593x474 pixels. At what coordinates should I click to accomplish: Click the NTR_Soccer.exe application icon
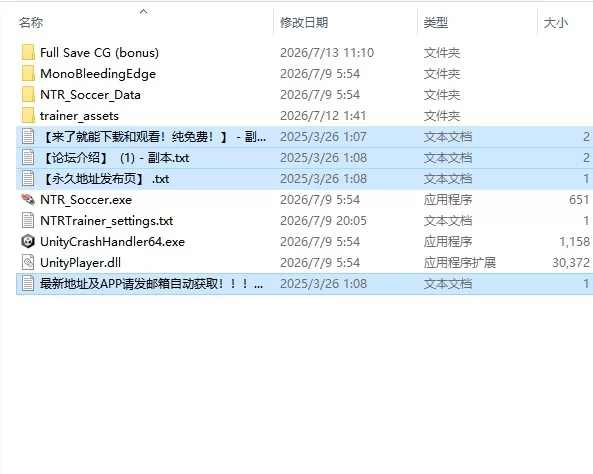pos(28,200)
